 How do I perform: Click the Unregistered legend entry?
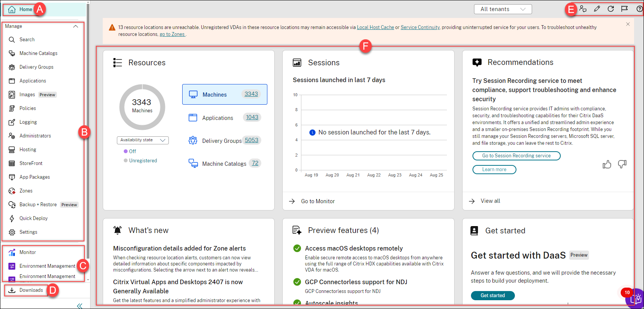(x=140, y=161)
